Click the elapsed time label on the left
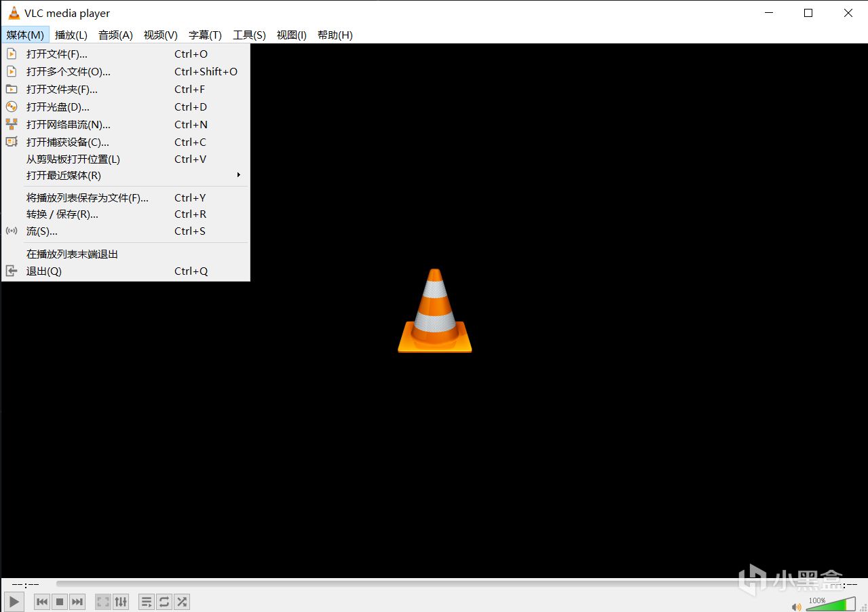Screen dimensions: 868x612 pos(25,584)
